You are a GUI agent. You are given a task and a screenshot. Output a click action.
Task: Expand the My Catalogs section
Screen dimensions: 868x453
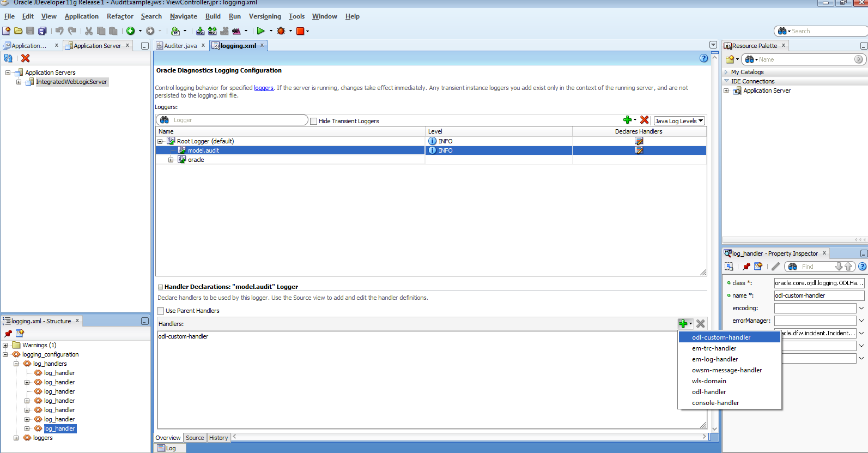coord(726,72)
